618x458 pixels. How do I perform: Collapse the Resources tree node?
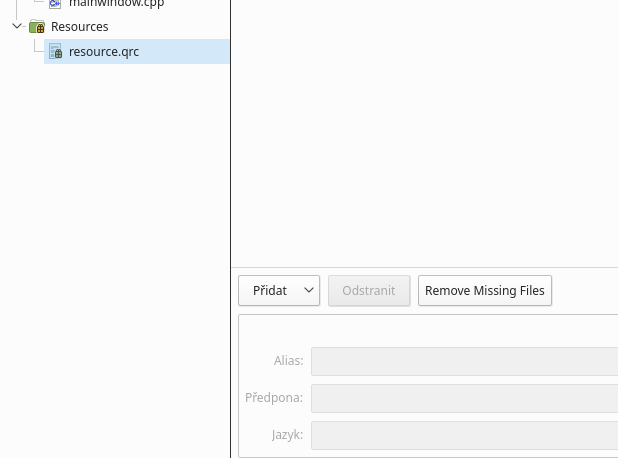point(17,26)
